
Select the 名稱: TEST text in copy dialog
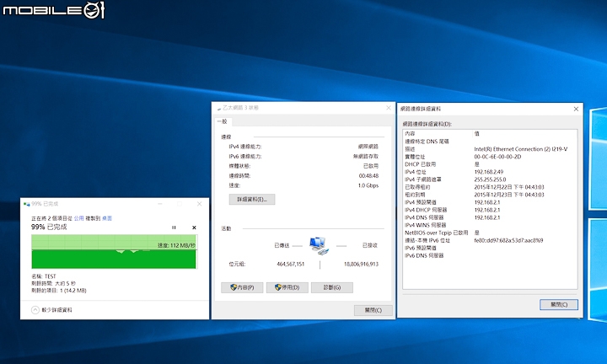44,276
